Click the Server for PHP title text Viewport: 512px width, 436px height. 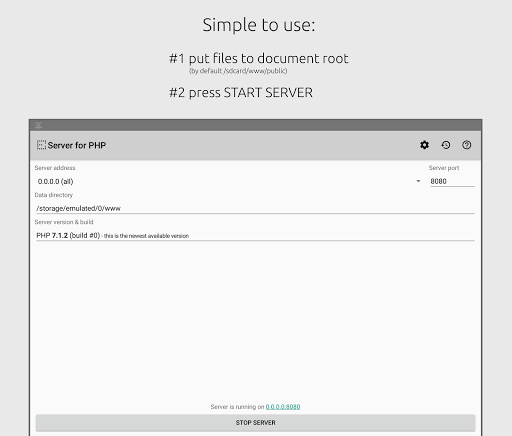click(x=77, y=145)
